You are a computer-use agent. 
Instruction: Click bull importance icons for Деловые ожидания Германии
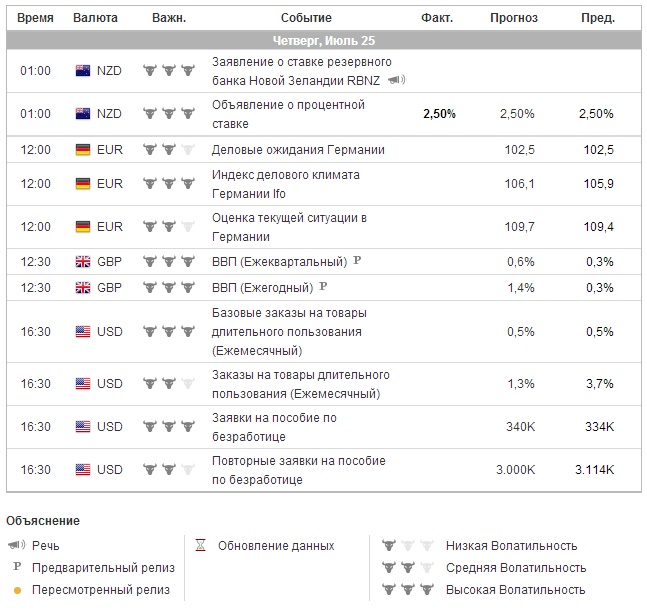point(167,150)
